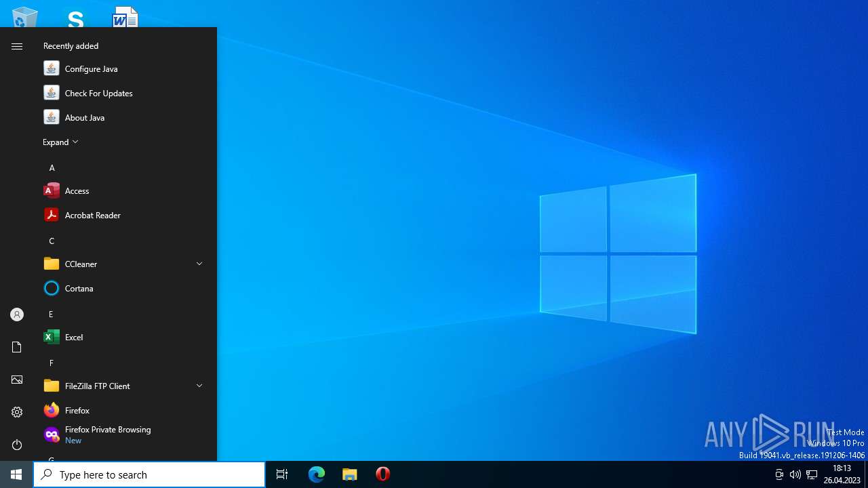
Task: Open Firefox Private Browsing
Action: point(125,434)
